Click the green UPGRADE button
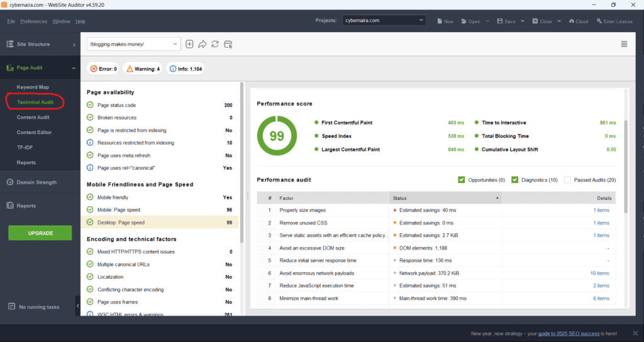This screenshot has height=342, width=644. coord(40,233)
